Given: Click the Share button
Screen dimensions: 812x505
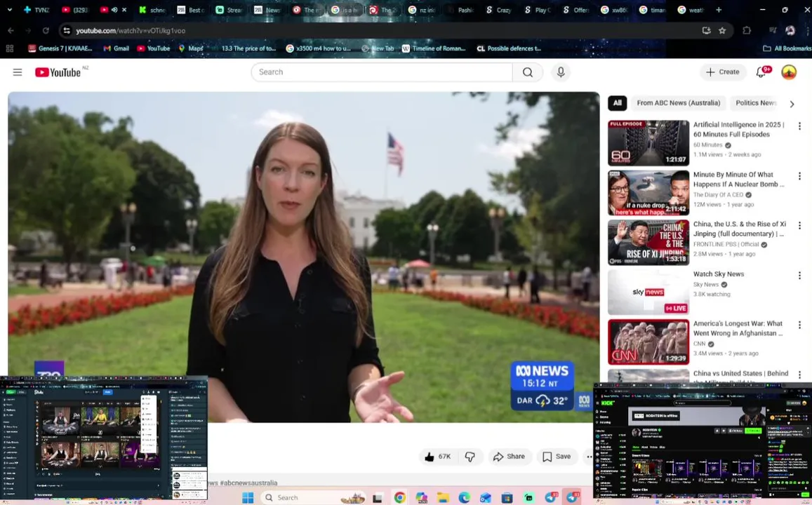Looking at the screenshot, I should point(509,457).
